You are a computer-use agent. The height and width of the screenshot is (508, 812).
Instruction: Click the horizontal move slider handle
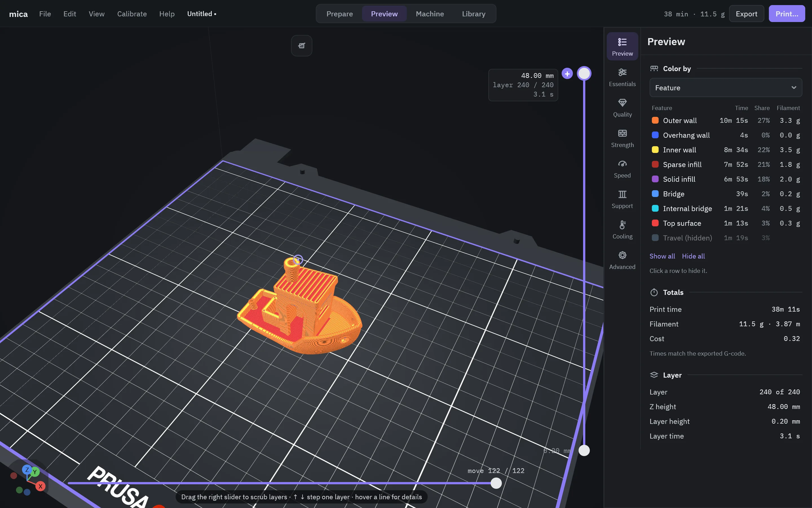coord(496,483)
